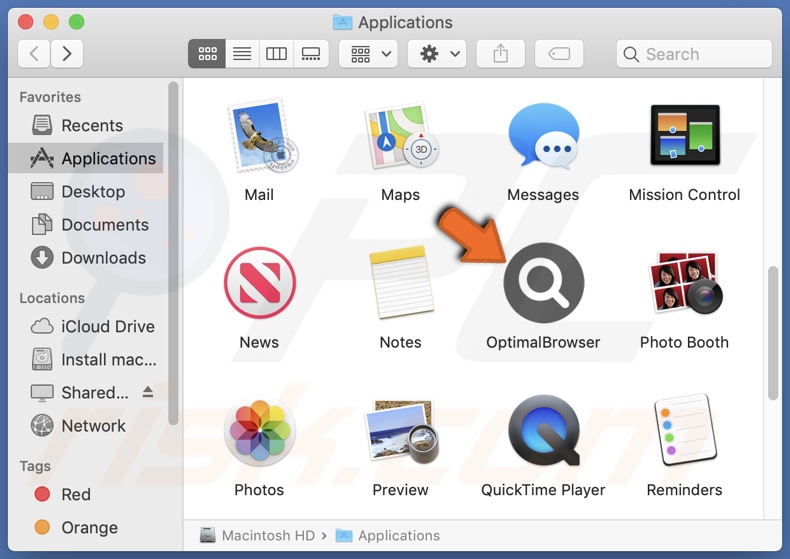Open the gear Action menu

437,53
